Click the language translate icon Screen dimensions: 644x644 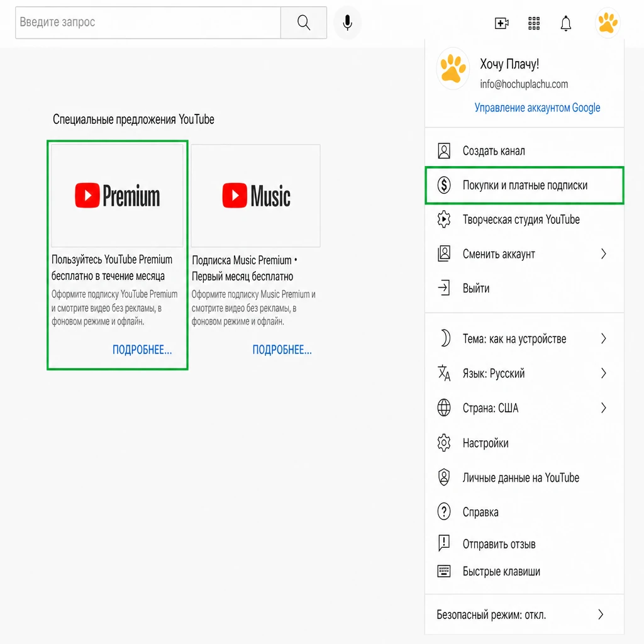pyautogui.click(x=444, y=373)
